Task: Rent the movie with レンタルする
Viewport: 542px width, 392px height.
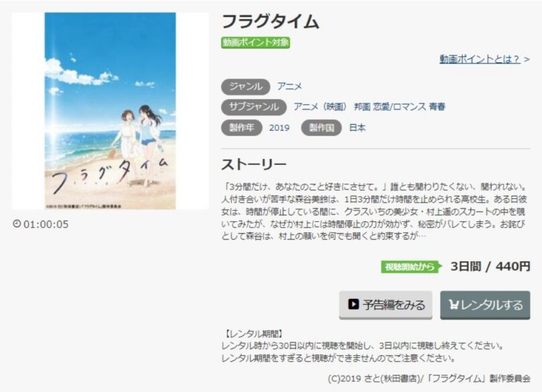Action: (x=485, y=304)
